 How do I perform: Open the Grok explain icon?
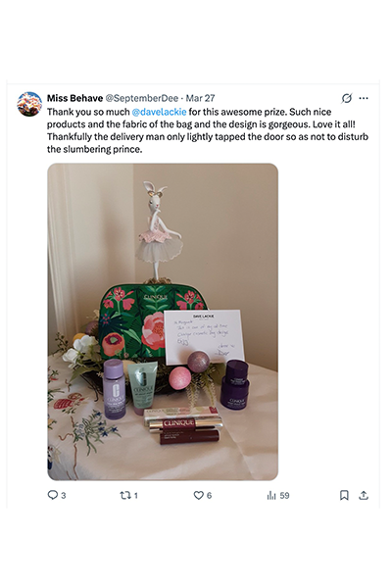tap(347, 98)
